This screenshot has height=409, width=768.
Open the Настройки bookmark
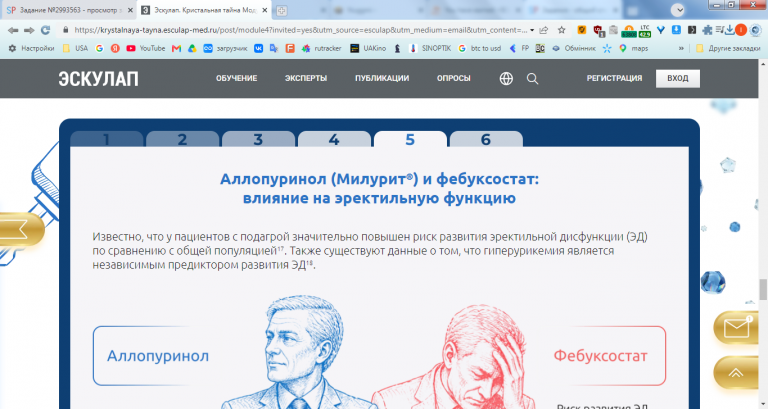31,48
